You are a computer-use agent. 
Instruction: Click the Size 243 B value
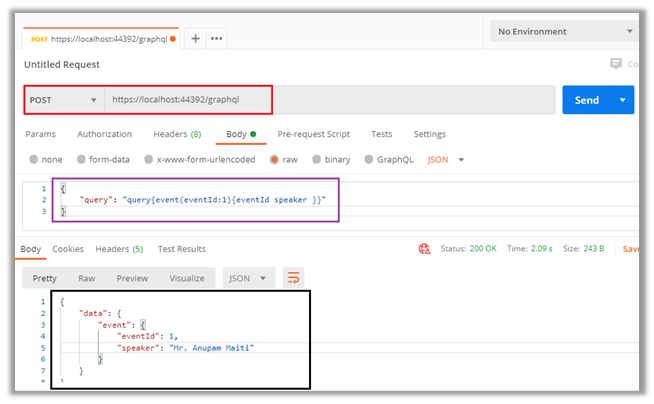point(594,248)
